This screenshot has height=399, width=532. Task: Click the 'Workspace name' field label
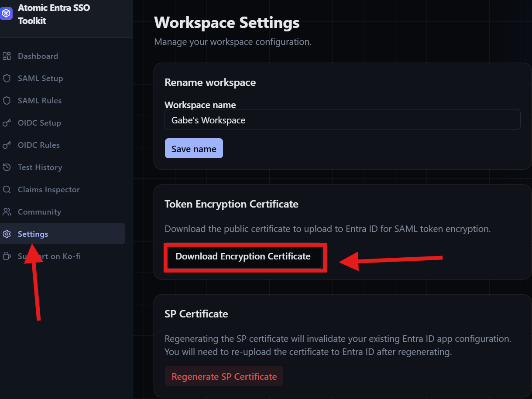pos(200,105)
